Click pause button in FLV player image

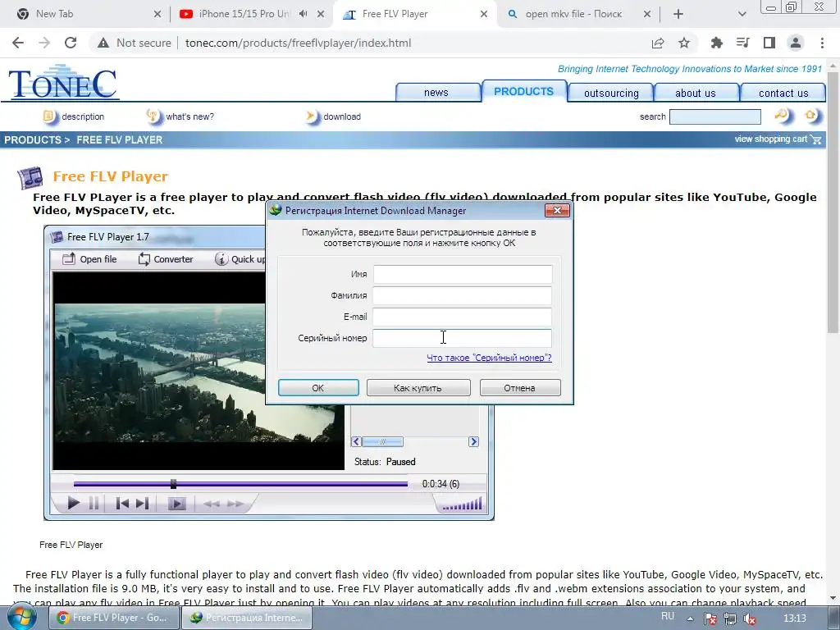(x=94, y=503)
